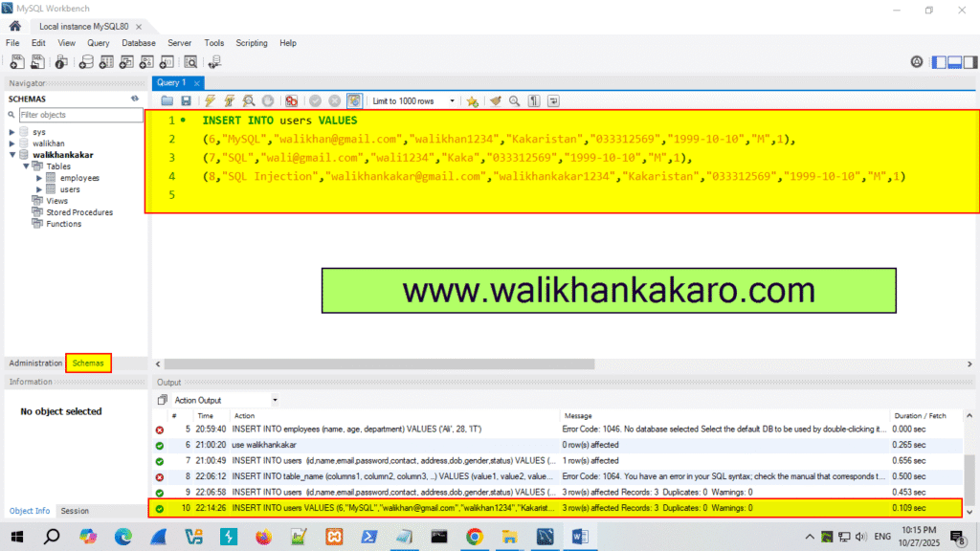Create a new stored procedure from the main toolbar
Image resolution: width=980 pixels, height=551 pixels.
pos(145,61)
